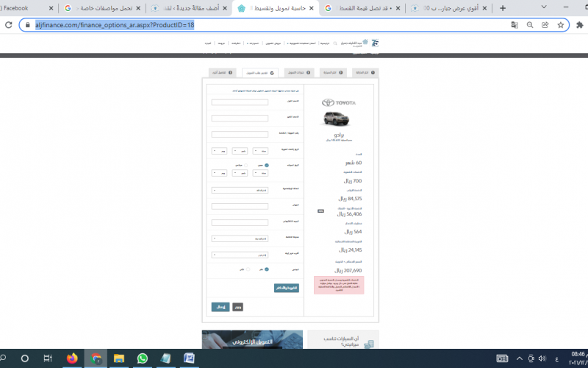Screen dimensions: 588x368
Task: Click the email address input field
Action: tap(240, 223)
